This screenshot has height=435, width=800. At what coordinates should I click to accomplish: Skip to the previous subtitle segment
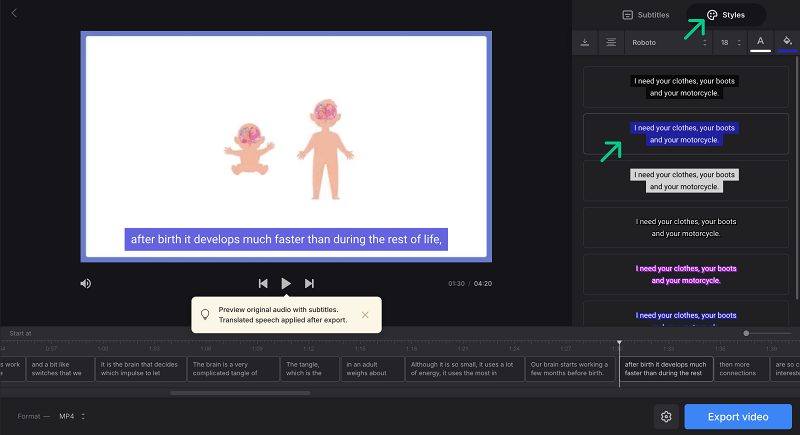[263, 284]
